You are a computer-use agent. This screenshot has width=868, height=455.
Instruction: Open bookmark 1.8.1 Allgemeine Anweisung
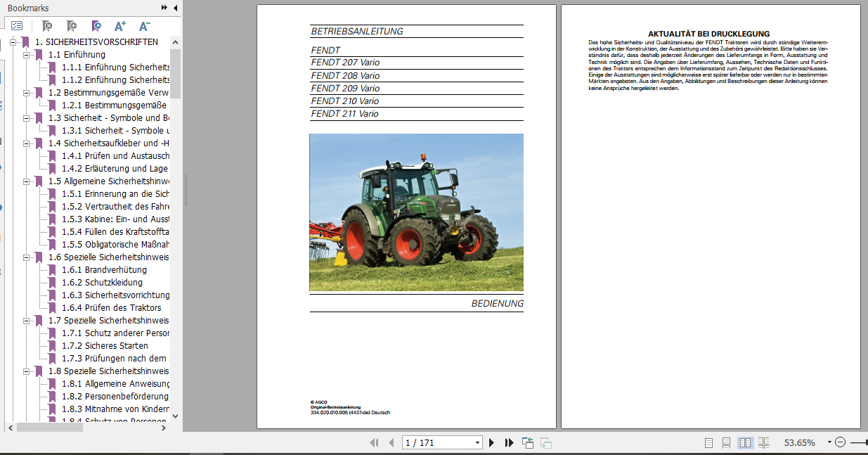click(x=115, y=384)
